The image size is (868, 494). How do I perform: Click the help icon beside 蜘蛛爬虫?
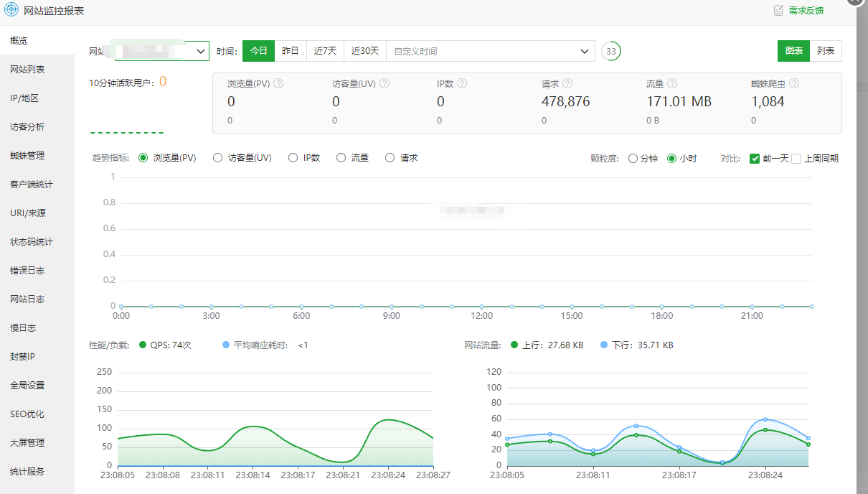794,83
